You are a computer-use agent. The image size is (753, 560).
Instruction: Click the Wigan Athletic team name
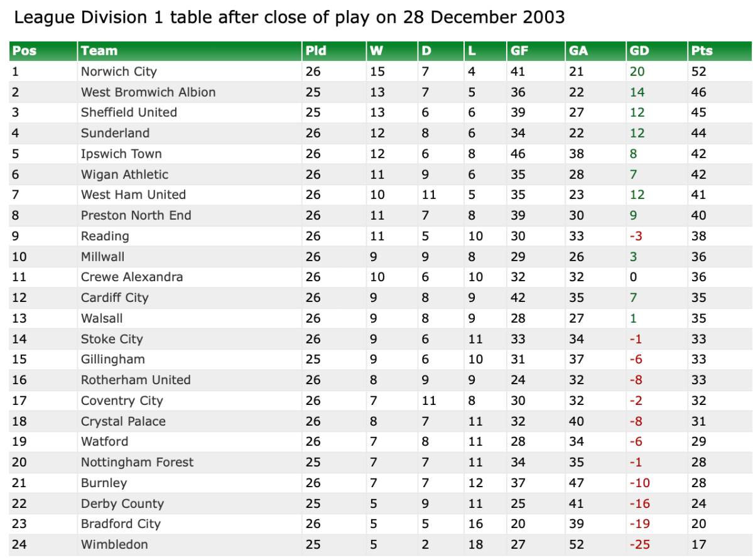tap(124, 175)
